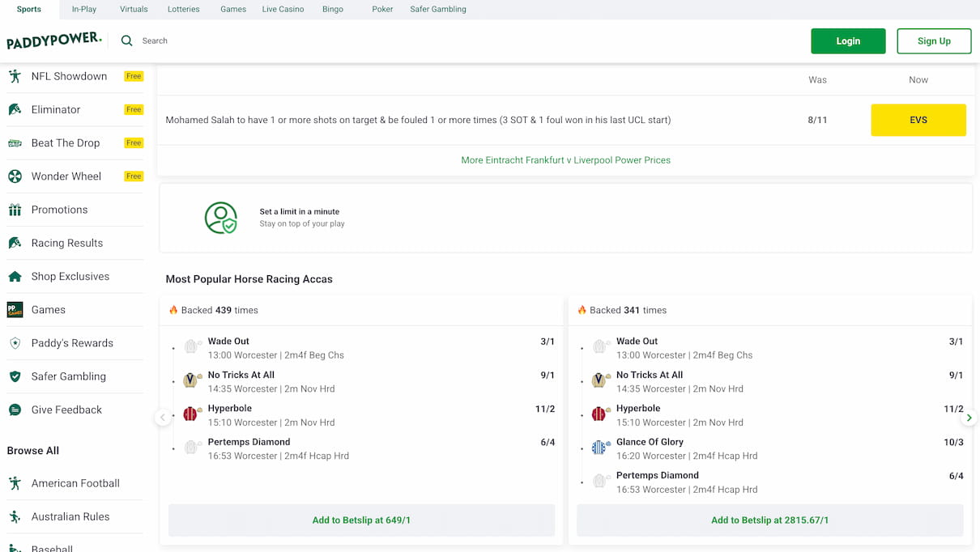This screenshot has width=980, height=552.
Task: Click the Wonder Wheel icon
Action: (15, 176)
